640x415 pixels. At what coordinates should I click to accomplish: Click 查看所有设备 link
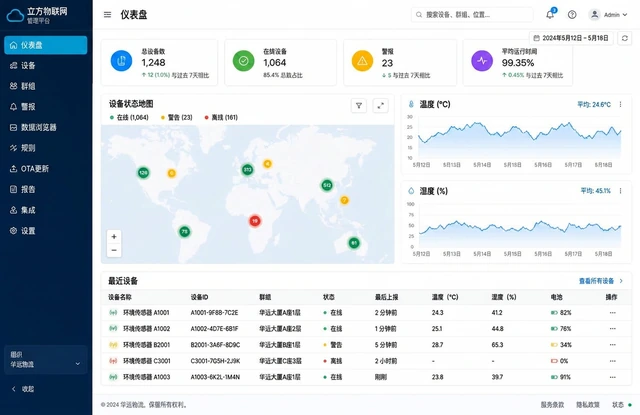[x=601, y=281]
